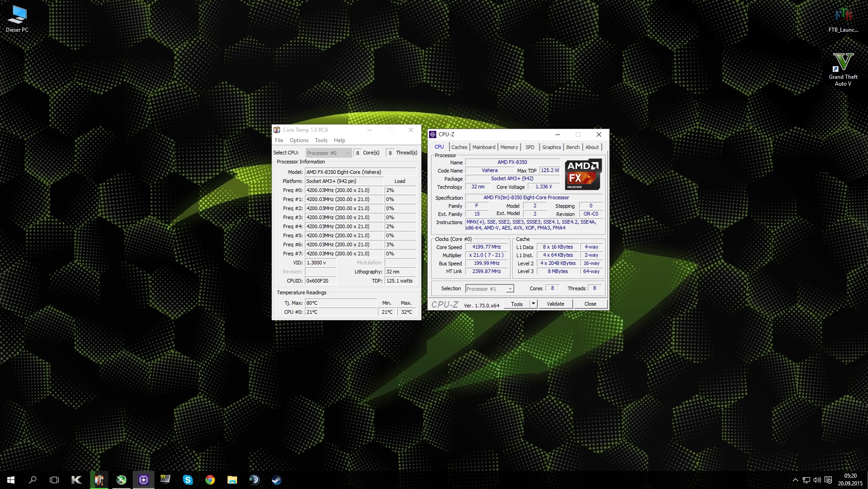Click the Max TDP value 125.2 W
868x489 pixels.
pos(550,171)
